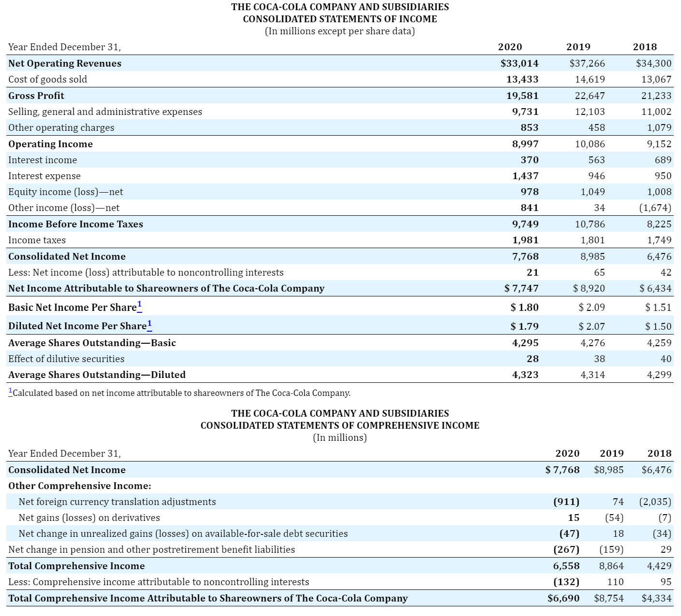
Task: Click the 2019 basic EPS value $2.09
Action: pyautogui.click(x=592, y=307)
